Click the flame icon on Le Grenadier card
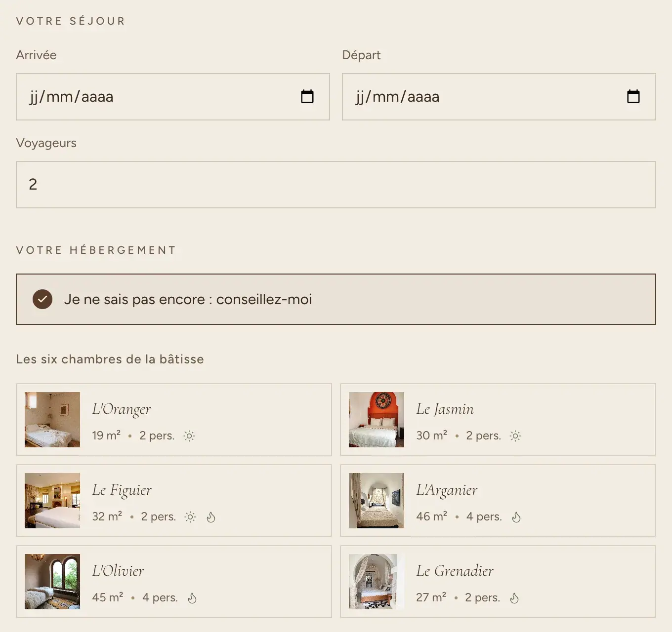This screenshot has height=632, width=672. pyautogui.click(x=514, y=598)
